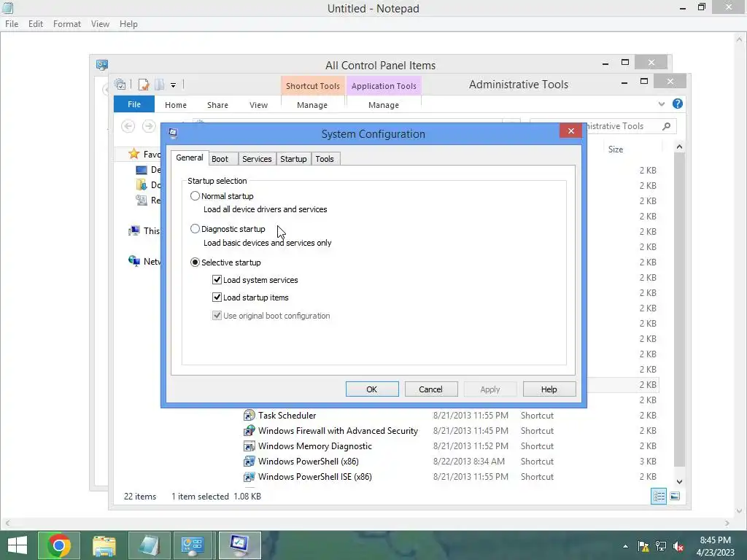Click OK in System Configuration

point(372,389)
